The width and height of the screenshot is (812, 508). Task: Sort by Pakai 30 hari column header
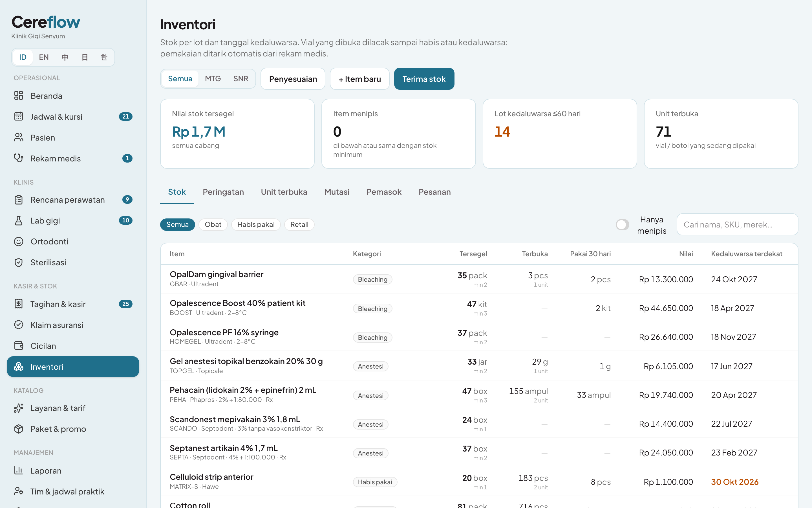click(590, 254)
